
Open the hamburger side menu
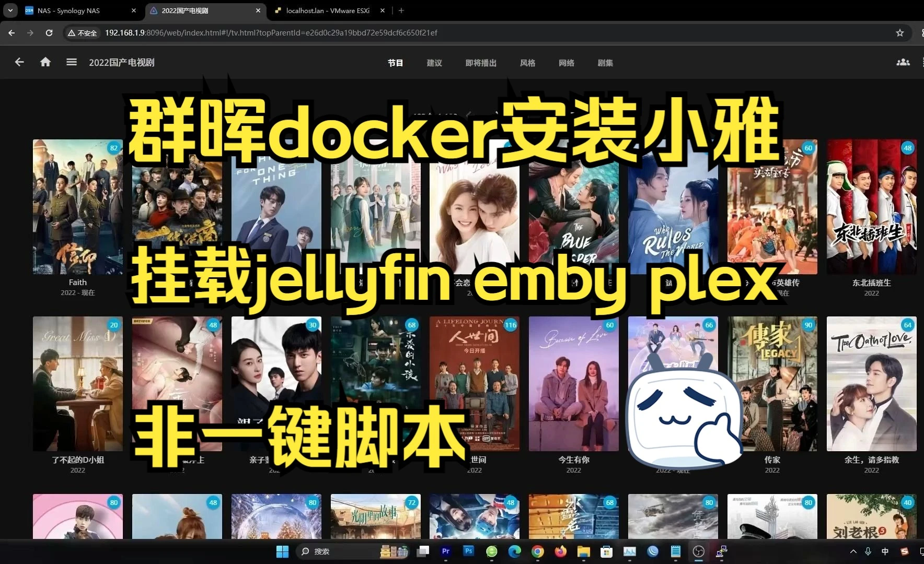click(72, 62)
